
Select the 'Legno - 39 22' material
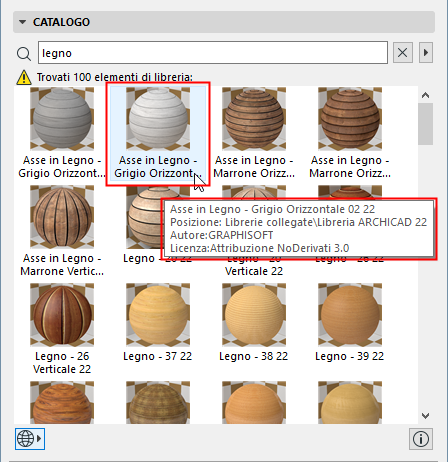click(350, 315)
